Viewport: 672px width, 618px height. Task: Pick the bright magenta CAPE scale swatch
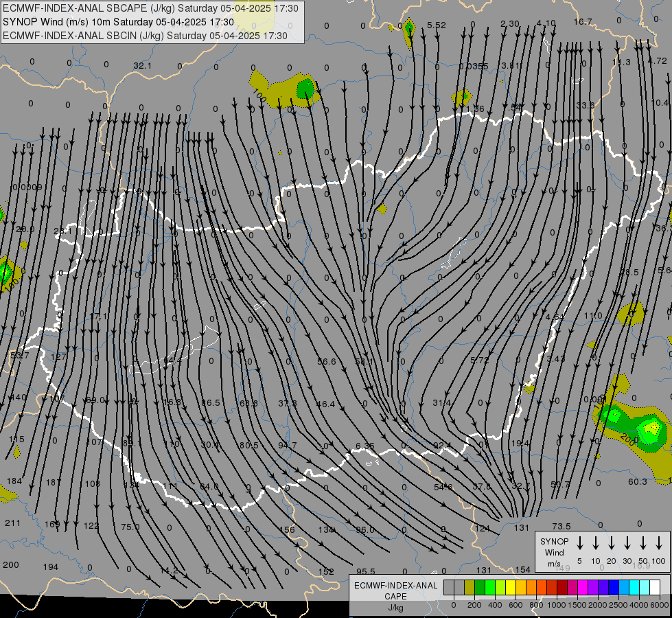(x=583, y=588)
